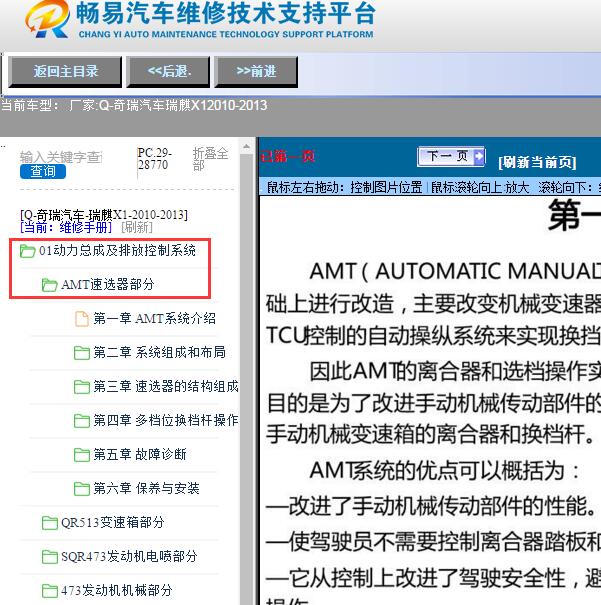Collapse the 01动力总成及排放控制系统 folder icon

tap(27, 251)
